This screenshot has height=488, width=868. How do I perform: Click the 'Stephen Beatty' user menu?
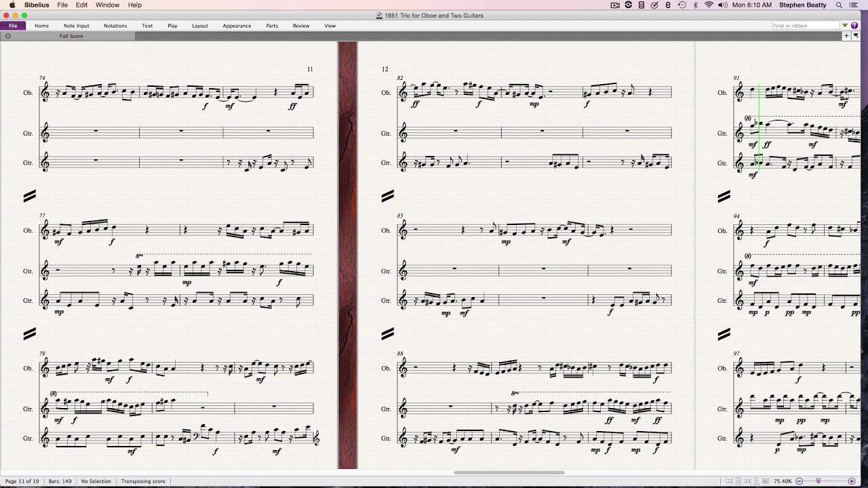click(x=803, y=5)
